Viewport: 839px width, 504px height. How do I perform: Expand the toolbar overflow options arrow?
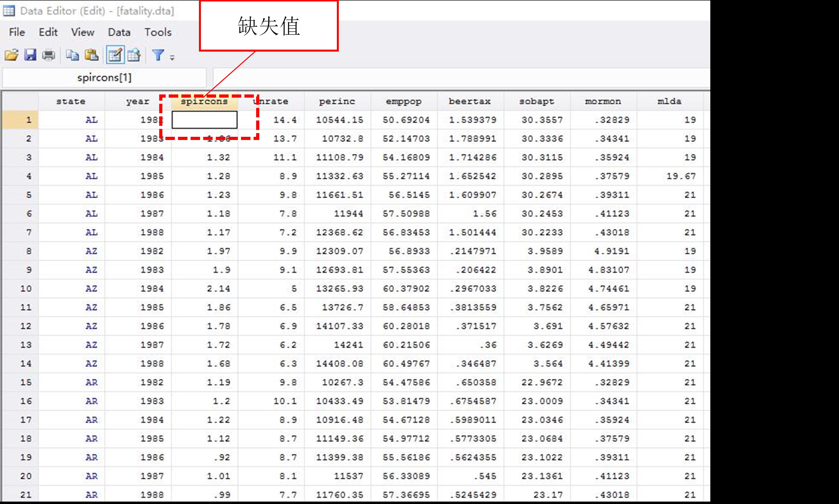click(x=172, y=58)
